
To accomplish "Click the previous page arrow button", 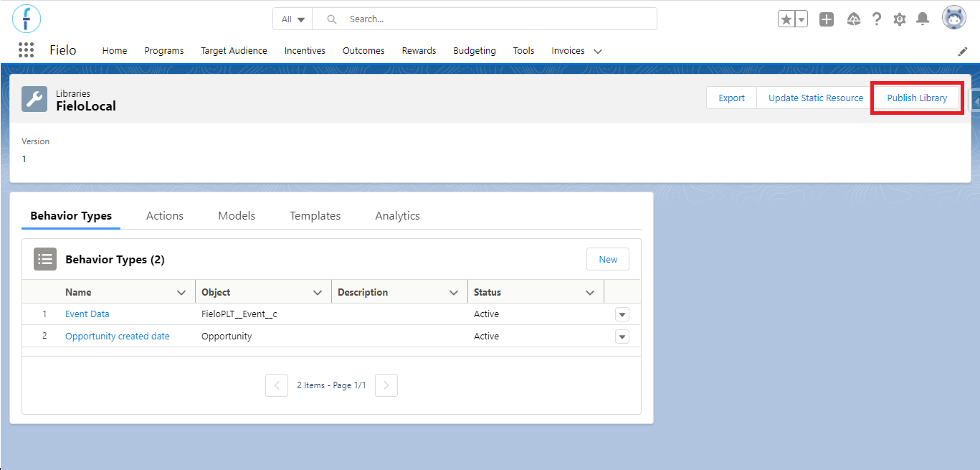I will point(277,385).
